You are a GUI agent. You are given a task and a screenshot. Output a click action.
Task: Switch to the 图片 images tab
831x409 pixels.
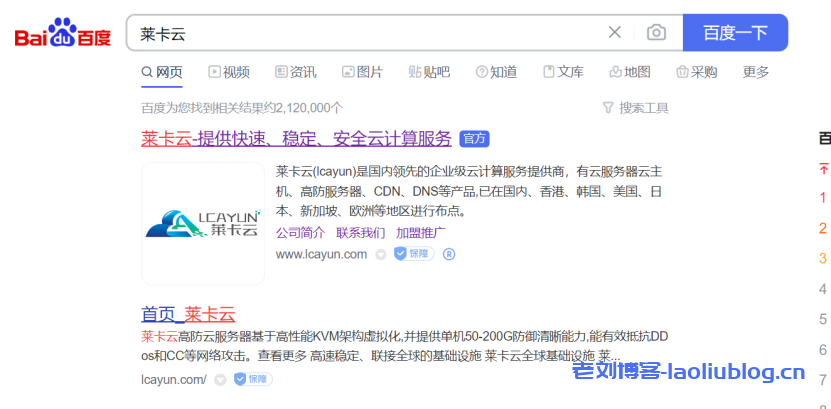point(362,72)
